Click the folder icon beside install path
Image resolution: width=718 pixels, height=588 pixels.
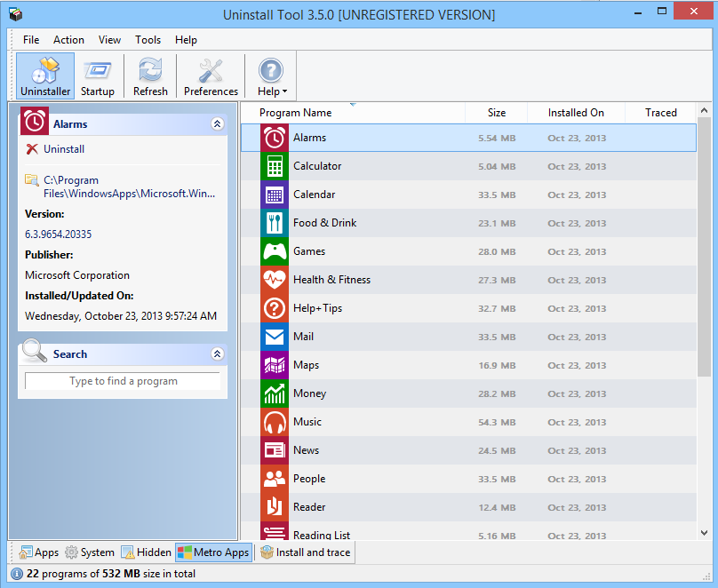tap(32, 179)
